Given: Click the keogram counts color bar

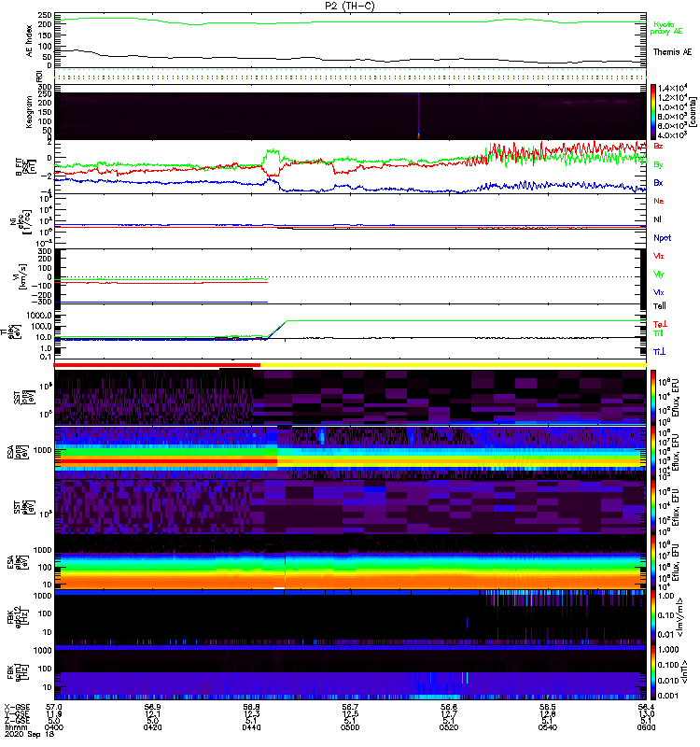Looking at the screenshot, I should click(x=653, y=112).
